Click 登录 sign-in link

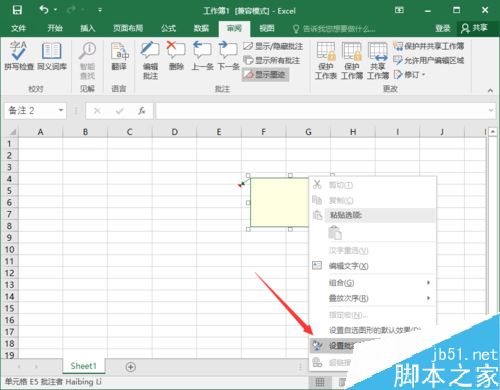pyautogui.click(x=443, y=28)
